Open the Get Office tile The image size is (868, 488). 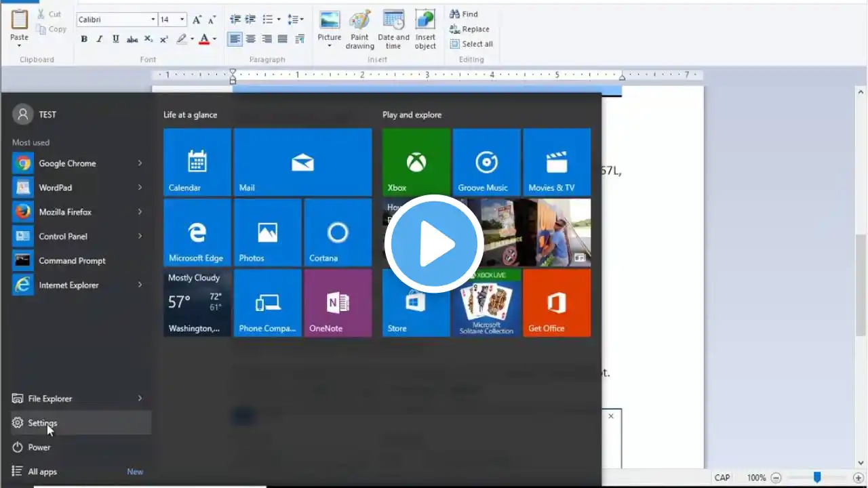[x=556, y=303]
